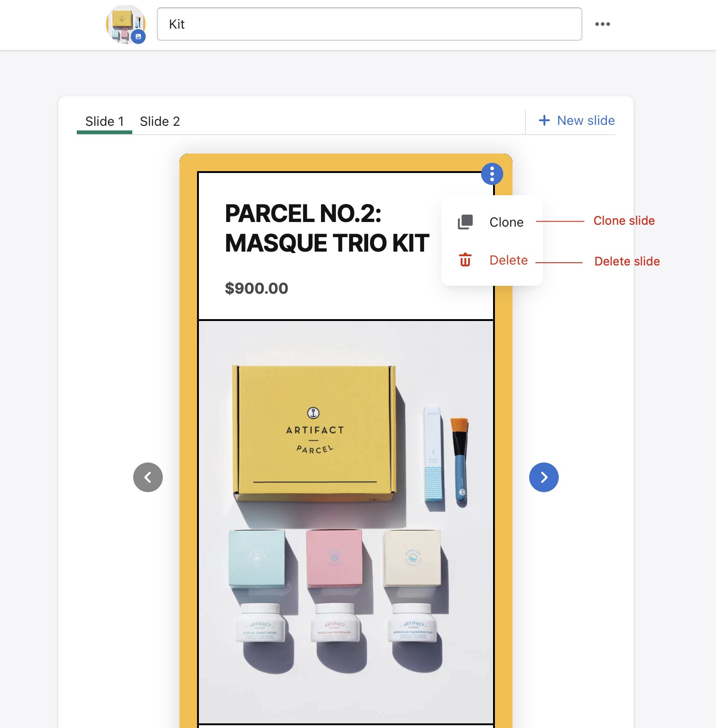
Task: Choose Delete from the slide popup menu
Action: pyautogui.click(x=508, y=260)
